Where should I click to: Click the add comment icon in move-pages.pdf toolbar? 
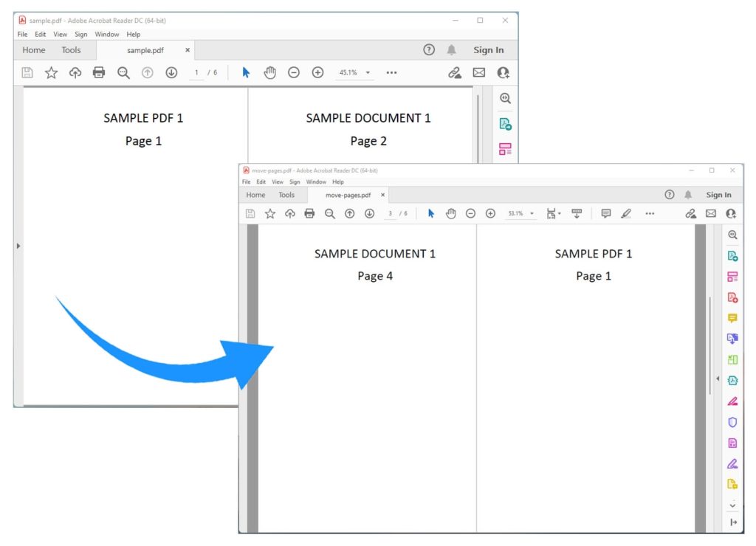606,213
